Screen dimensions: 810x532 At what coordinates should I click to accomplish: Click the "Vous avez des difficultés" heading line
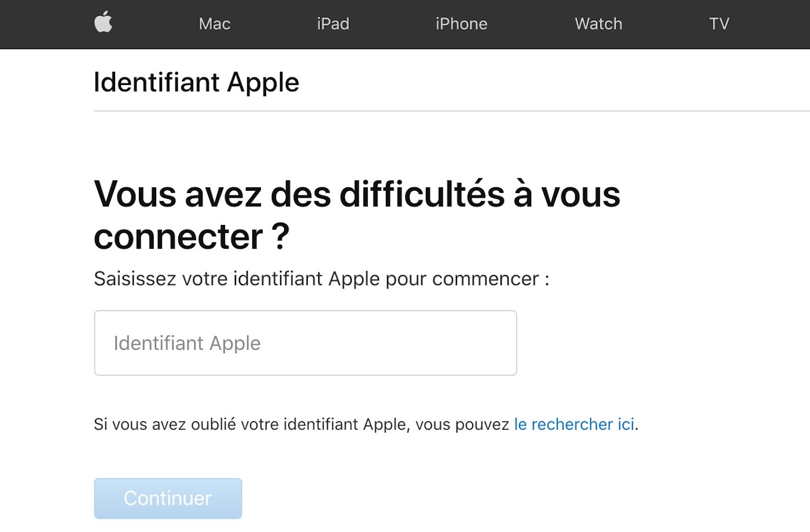pyautogui.click(x=356, y=194)
